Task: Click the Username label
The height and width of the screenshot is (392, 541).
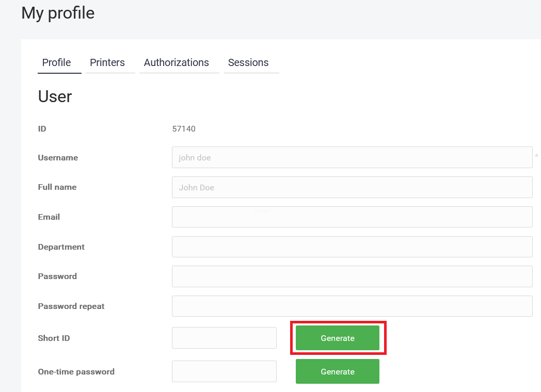Action: [x=58, y=157]
